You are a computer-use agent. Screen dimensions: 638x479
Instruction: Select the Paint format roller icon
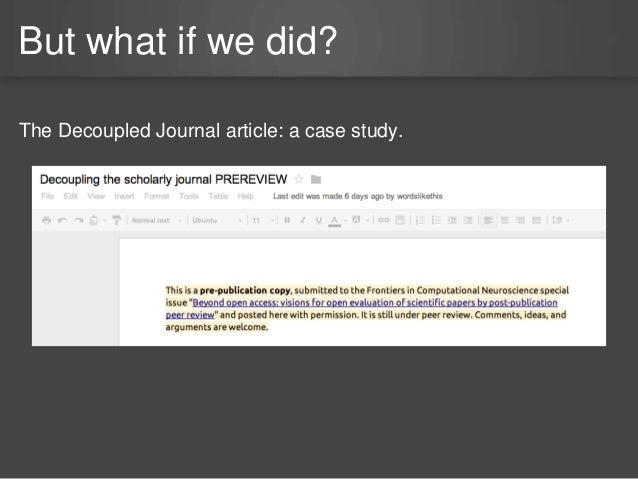pyautogui.click(x=116, y=220)
